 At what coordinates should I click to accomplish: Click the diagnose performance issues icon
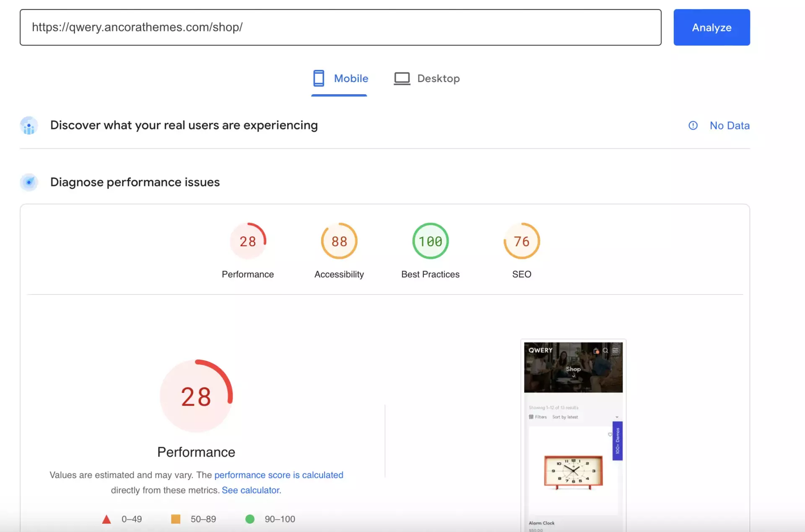[x=29, y=182]
